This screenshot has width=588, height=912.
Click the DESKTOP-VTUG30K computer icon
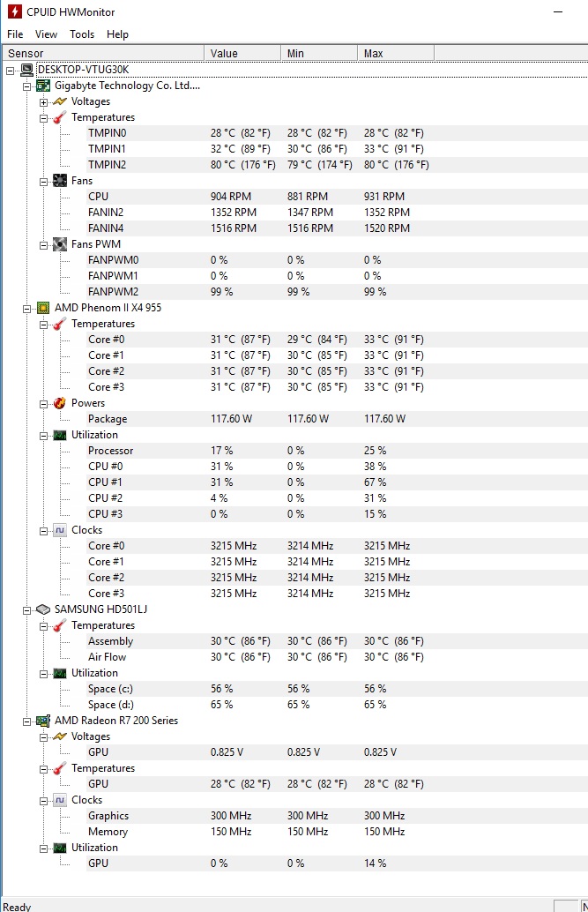26,70
